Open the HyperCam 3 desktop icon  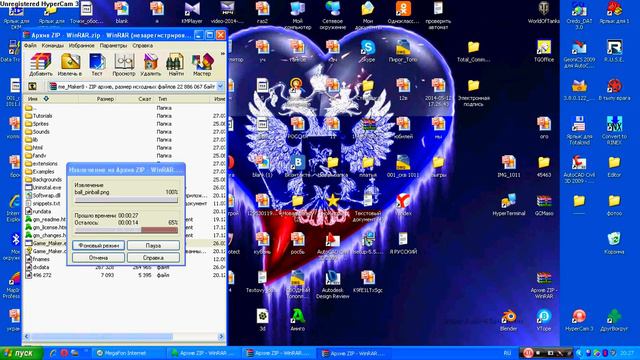pos(579,320)
